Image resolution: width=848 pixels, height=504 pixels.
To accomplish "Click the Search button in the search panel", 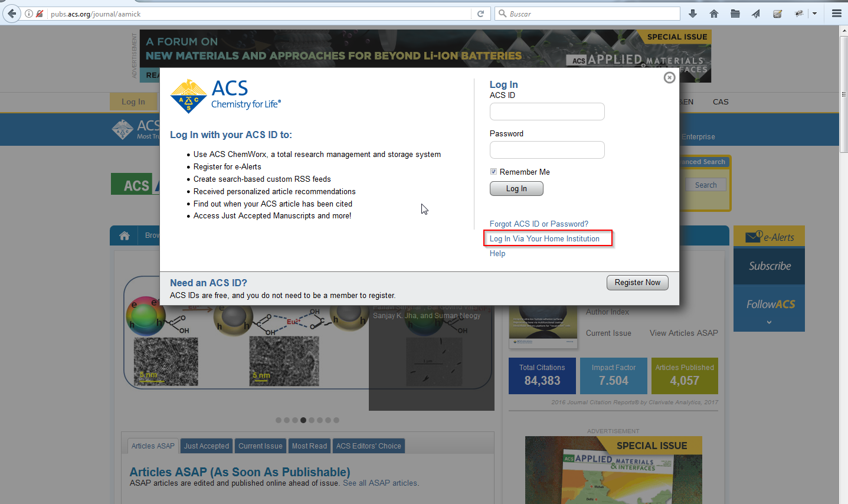I will click(x=706, y=185).
